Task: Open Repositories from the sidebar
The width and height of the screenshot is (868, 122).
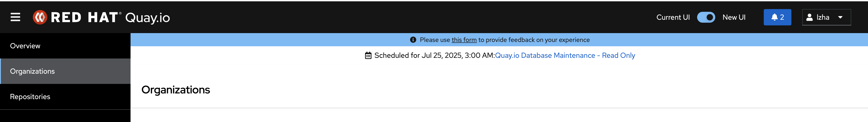Action: click(30, 97)
